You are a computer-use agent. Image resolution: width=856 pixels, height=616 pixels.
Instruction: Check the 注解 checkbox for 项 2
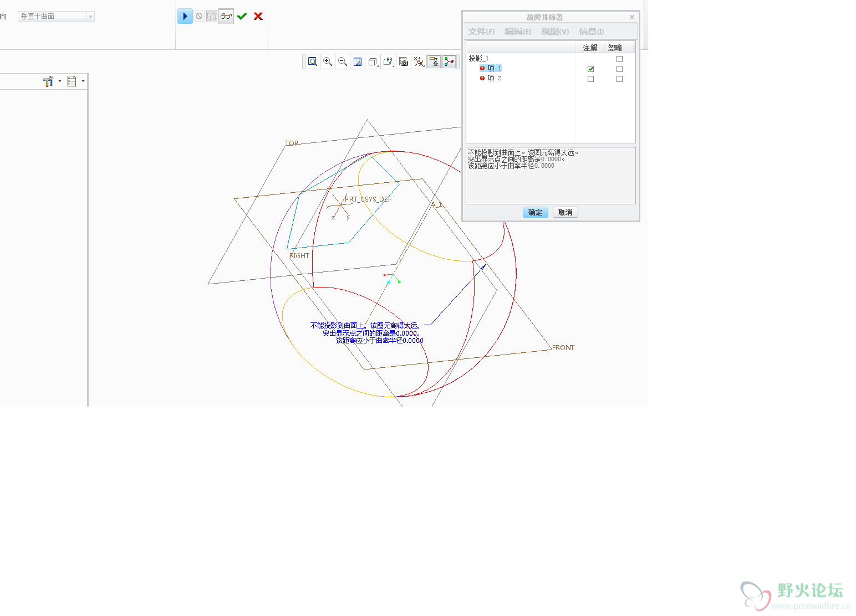(590, 79)
